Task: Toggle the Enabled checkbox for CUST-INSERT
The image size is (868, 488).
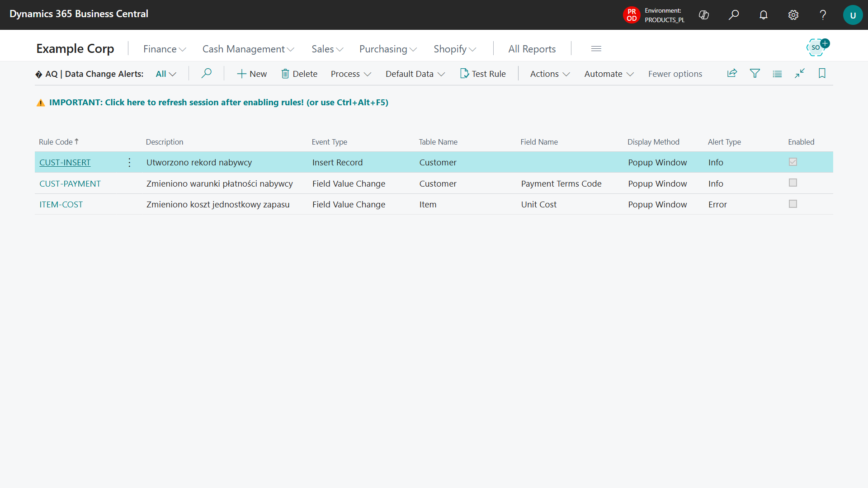Action: coord(793,162)
